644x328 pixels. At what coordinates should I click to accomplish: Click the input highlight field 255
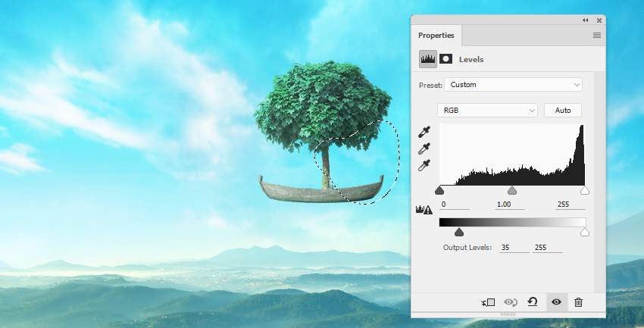(x=570, y=205)
